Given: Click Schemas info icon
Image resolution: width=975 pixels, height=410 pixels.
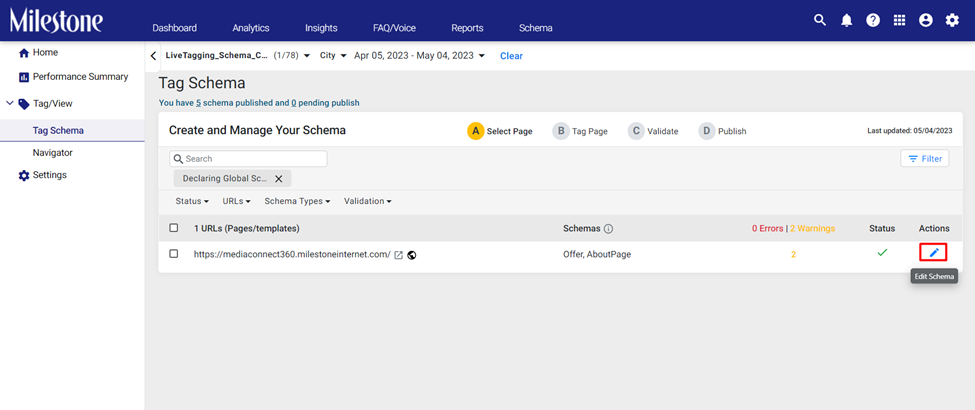Looking at the screenshot, I should 608,229.
